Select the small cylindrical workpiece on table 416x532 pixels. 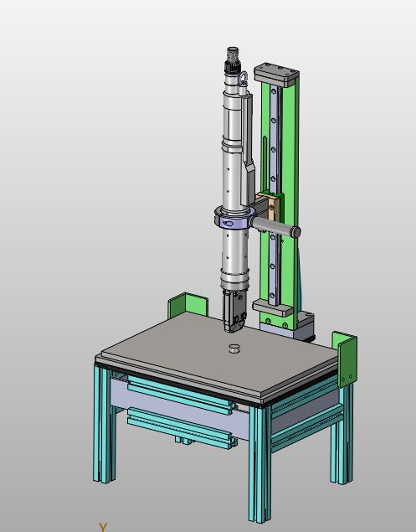click(x=234, y=349)
